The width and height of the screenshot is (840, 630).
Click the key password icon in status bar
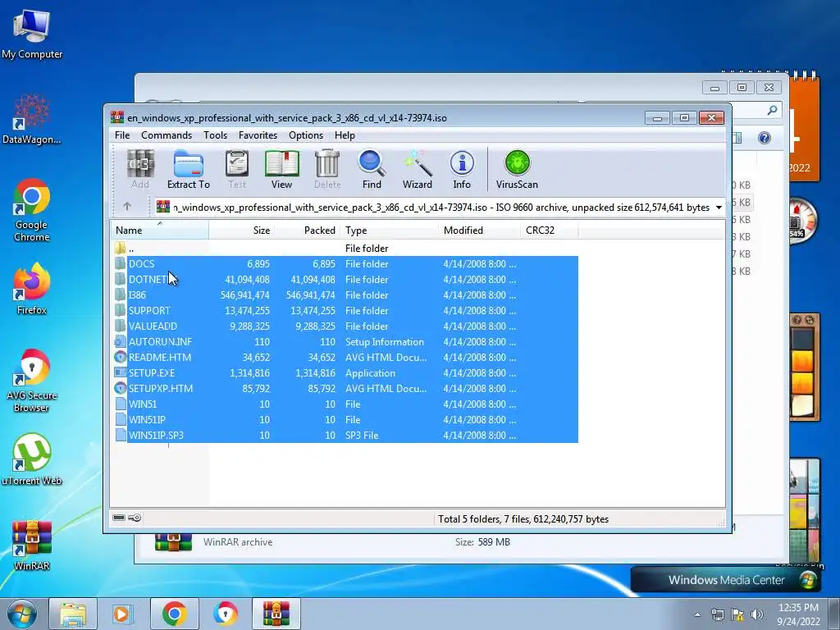coord(135,518)
